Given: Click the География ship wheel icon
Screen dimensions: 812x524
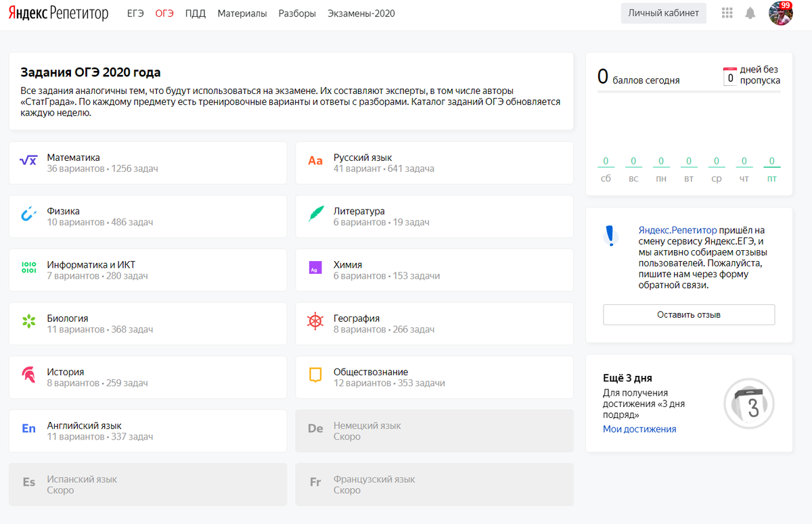Looking at the screenshot, I should (315, 322).
